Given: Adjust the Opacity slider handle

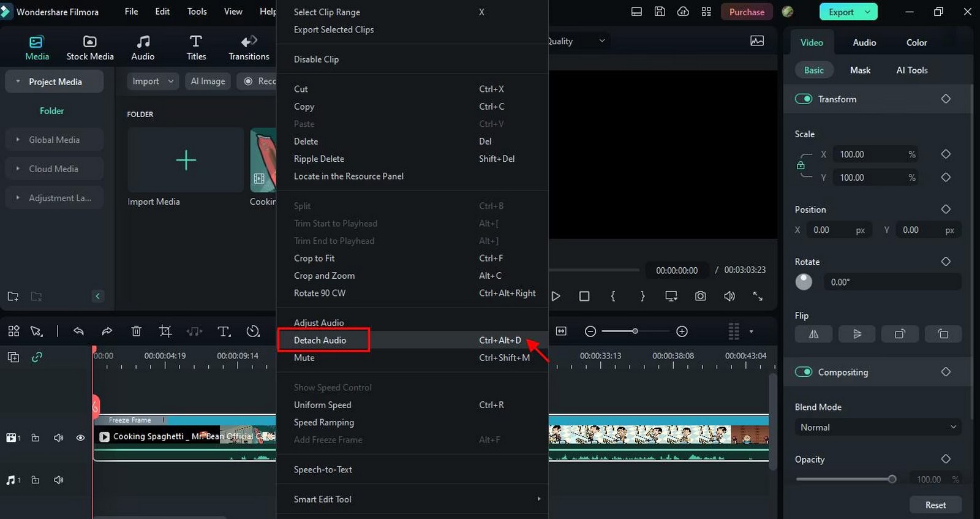Looking at the screenshot, I should point(892,479).
